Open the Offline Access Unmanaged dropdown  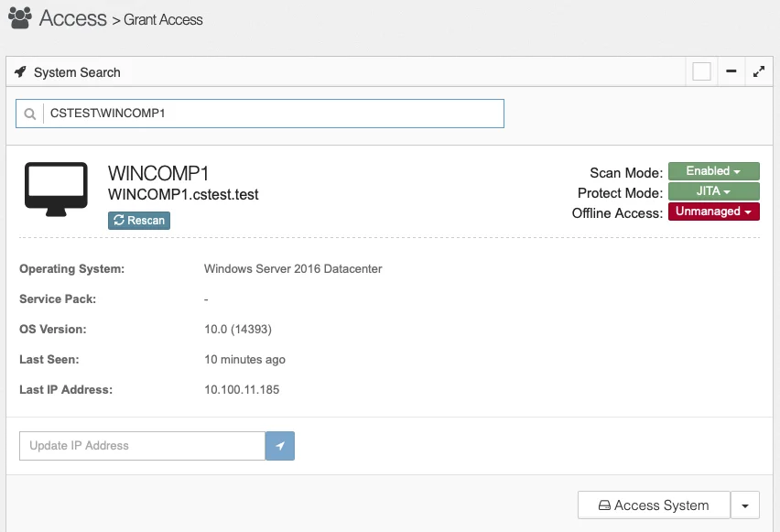(x=714, y=212)
